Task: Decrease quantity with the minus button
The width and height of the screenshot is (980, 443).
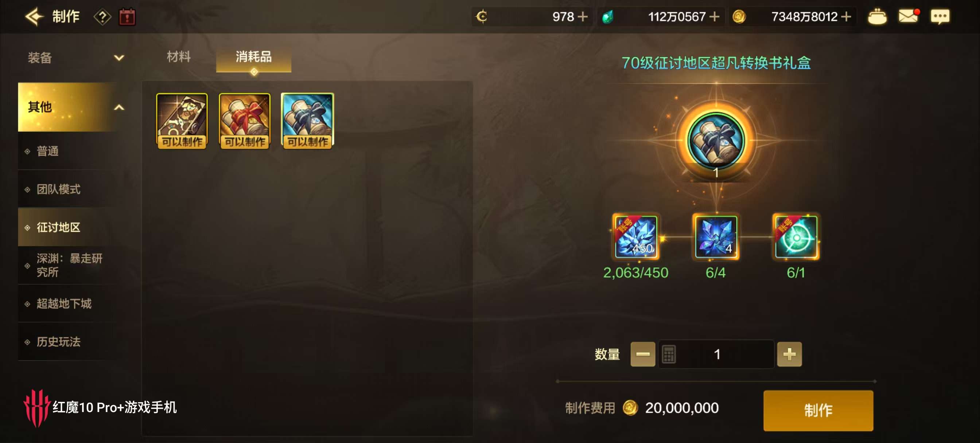Action: point(642,354)
